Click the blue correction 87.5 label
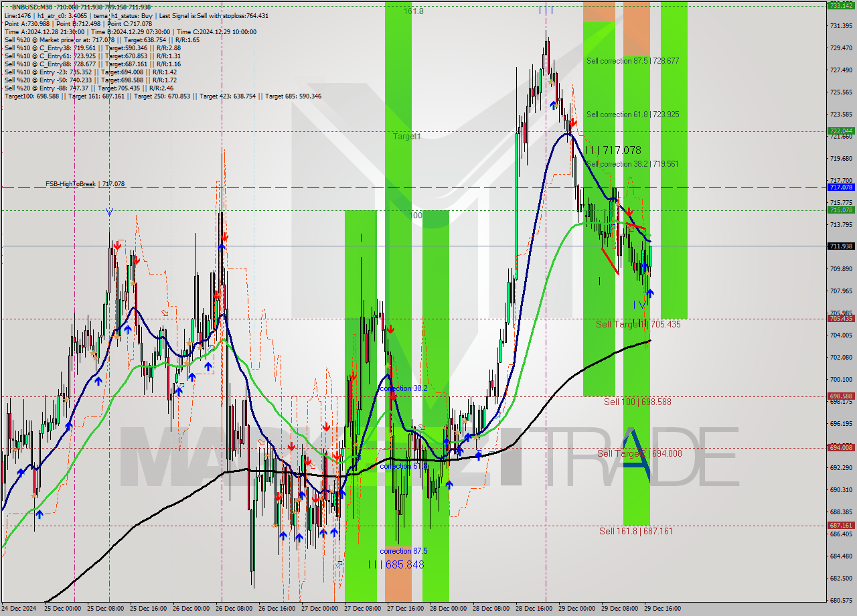Viewport: 857px width, 616px height. tap(404, 551)
